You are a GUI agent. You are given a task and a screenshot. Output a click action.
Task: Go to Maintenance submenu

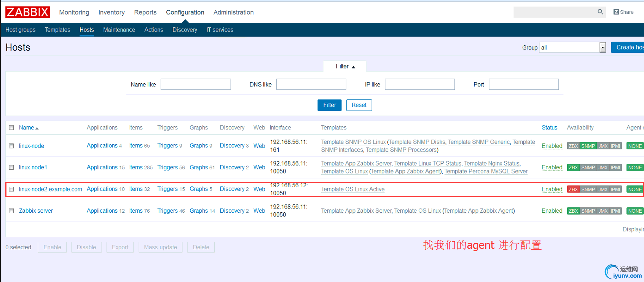119,30
